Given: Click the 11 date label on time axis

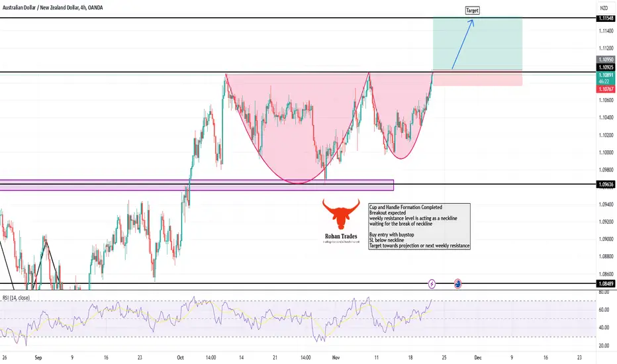Looking at the screenshot, I should 376,357.
